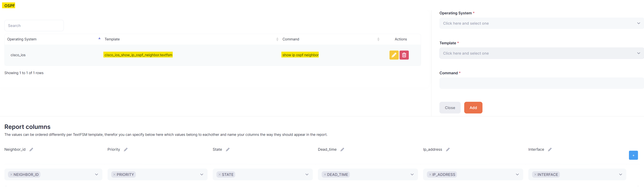The height and width of the screenshot is (189, 644).
Task: Remove the NEIGHBOR_ID tag
Action: (11, 174)
